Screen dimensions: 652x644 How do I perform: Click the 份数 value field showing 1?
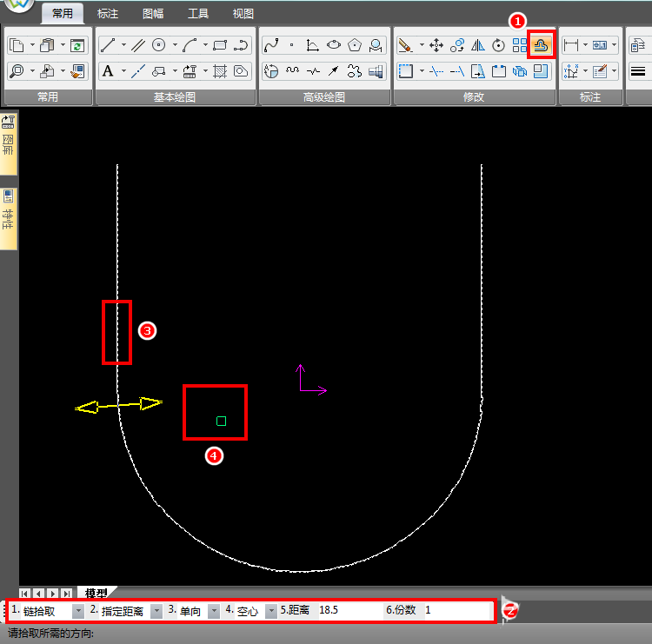[x=457, y=610]
